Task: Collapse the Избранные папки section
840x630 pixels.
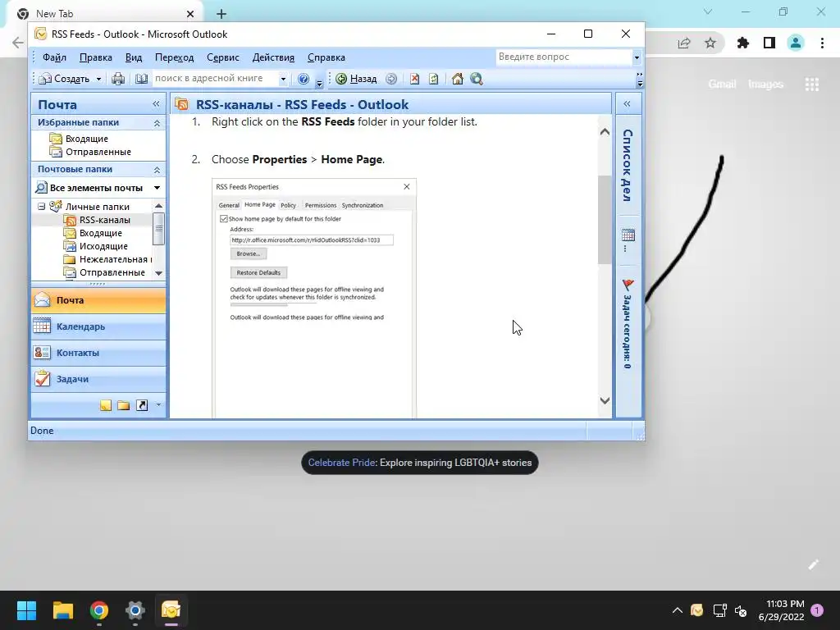Action: [x=157, y=123]
